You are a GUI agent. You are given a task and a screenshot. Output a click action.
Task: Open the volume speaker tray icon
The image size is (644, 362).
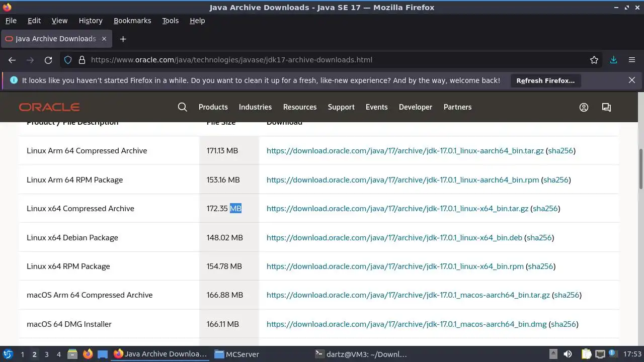pyautogui.click(x=568, y=354)
